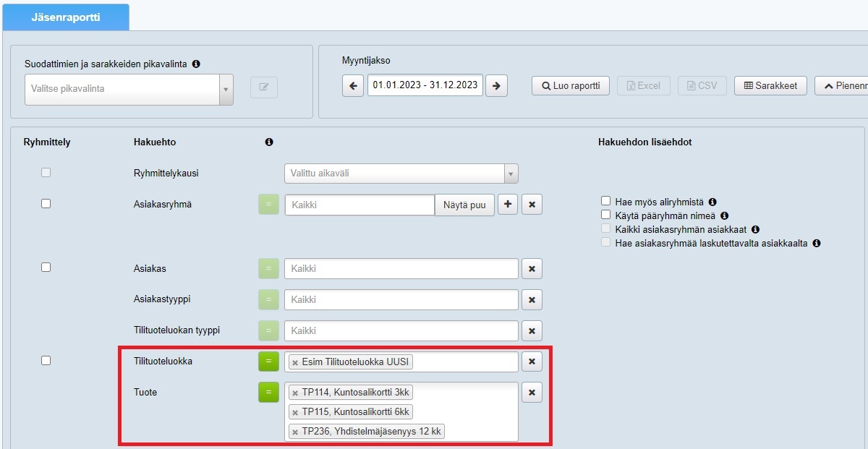The image size is (868, 449).
Task: Click the edit quick selection pencil icon
Action: [x=264, y=87]
